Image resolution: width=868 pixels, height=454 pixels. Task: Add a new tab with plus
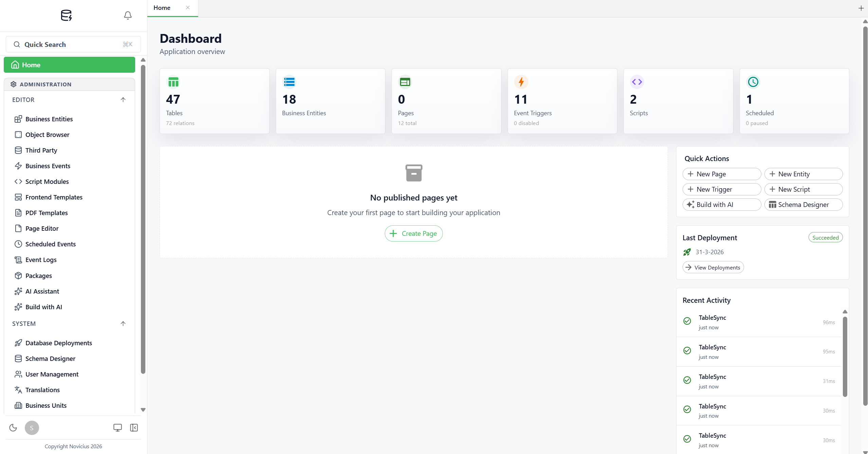[x=861, y=8]
